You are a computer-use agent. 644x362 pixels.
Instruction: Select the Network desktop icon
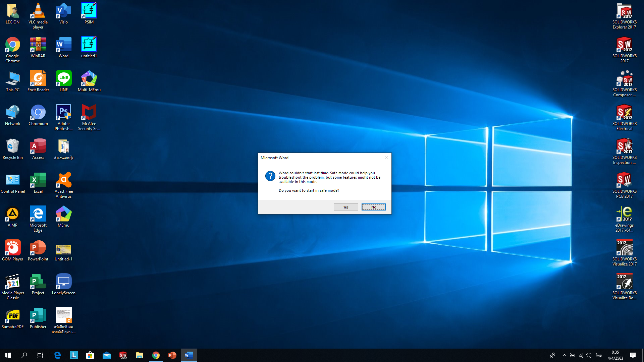(12, 115)
